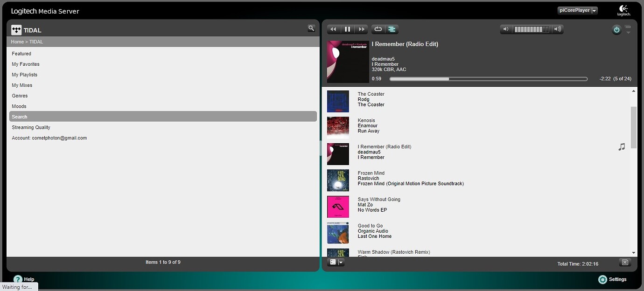Click the Kenosis track title in playlist
The height and width of the screenshot is (291, 644).
(366, 120)
